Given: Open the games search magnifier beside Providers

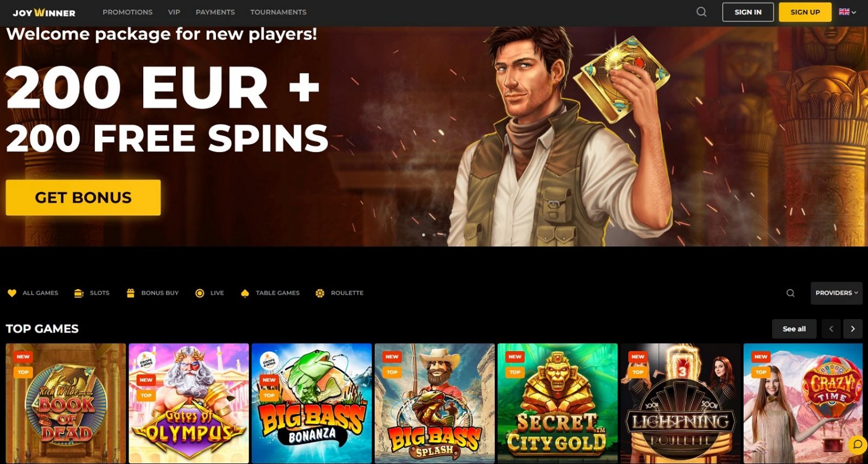Looking at the screenshot, I should [x=790, y=293].
